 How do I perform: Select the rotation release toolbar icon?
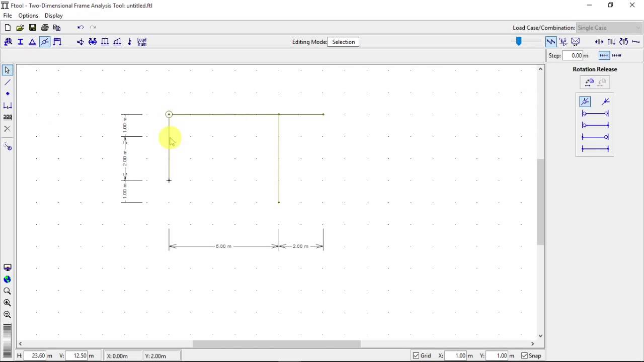(44, 42)
